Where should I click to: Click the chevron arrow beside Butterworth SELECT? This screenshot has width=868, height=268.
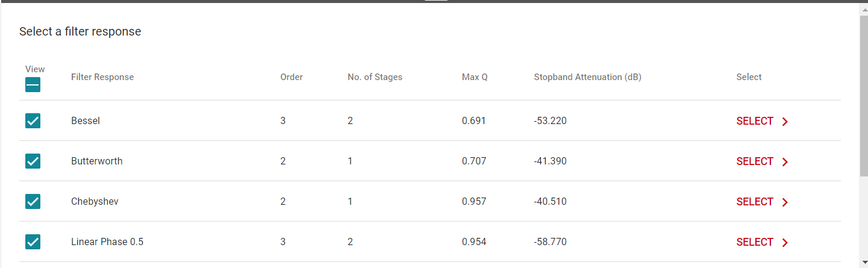(x=785, y=162)
